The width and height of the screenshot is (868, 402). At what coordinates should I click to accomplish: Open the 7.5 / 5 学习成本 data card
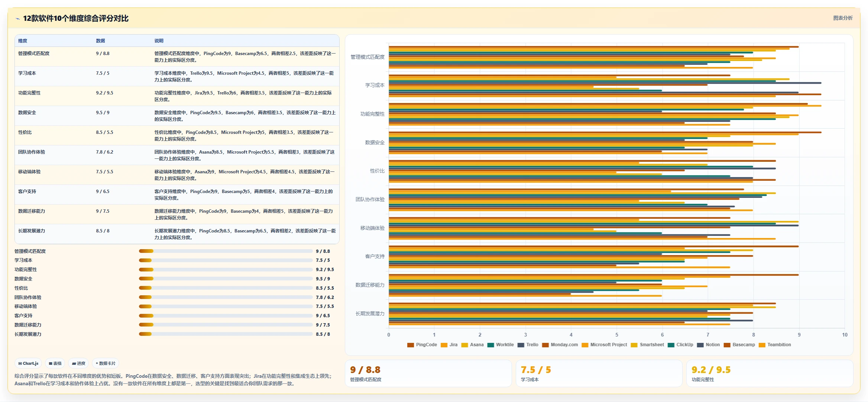(x=599, y=373)
